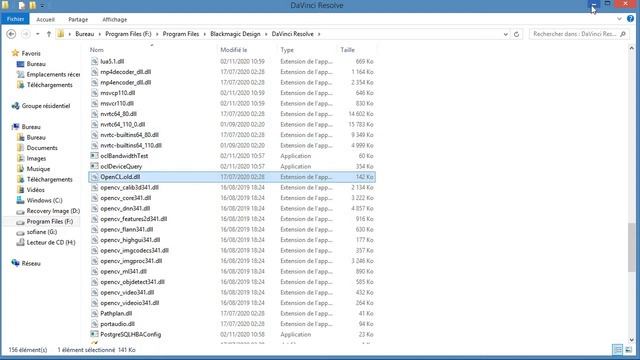This screenshot has width=640, height=360.
Task: Open Réseau in the navigation pane
Action: [x=31, y=264]
